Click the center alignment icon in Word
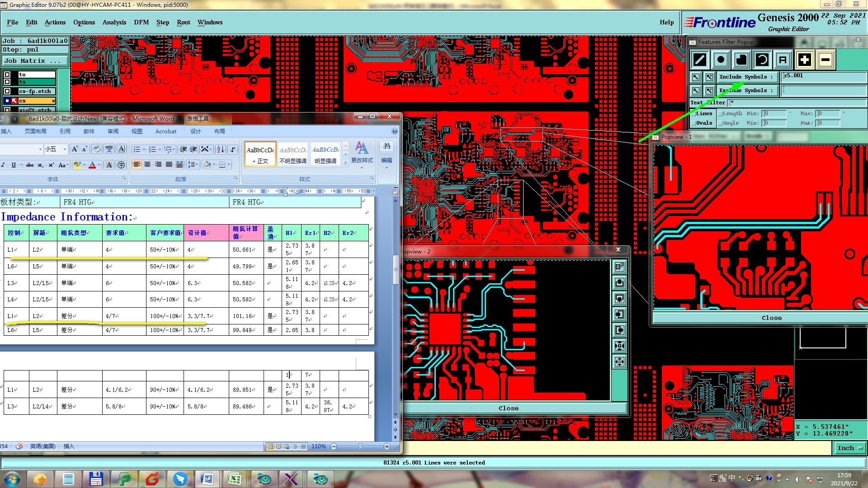 (x=147, y=164)
